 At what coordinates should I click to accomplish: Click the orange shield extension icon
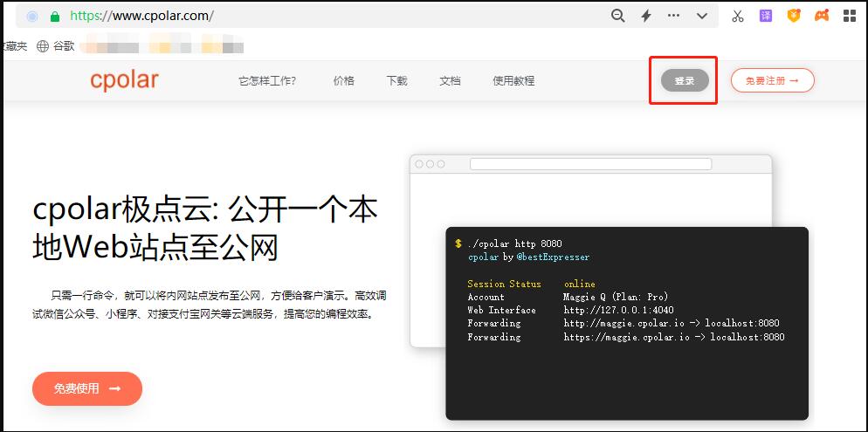point(793,16)
